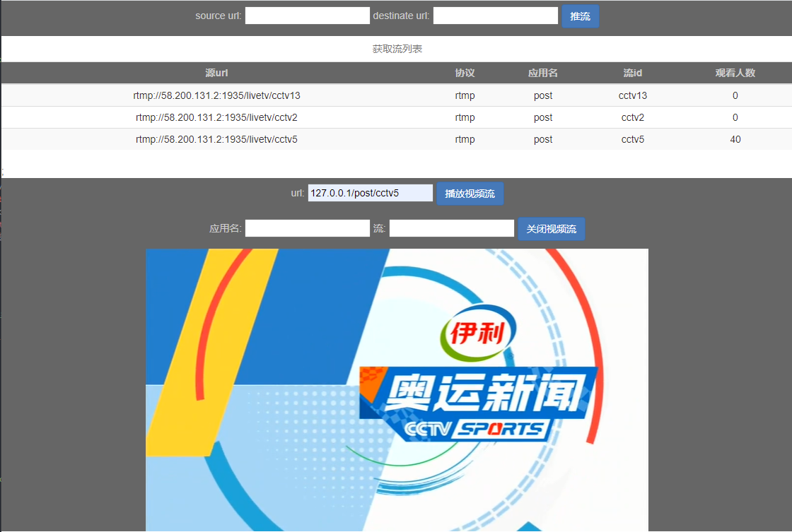This screenshot has width=792, height=532.
Task: Select the source url input field
Action: [x=307, y=15]
